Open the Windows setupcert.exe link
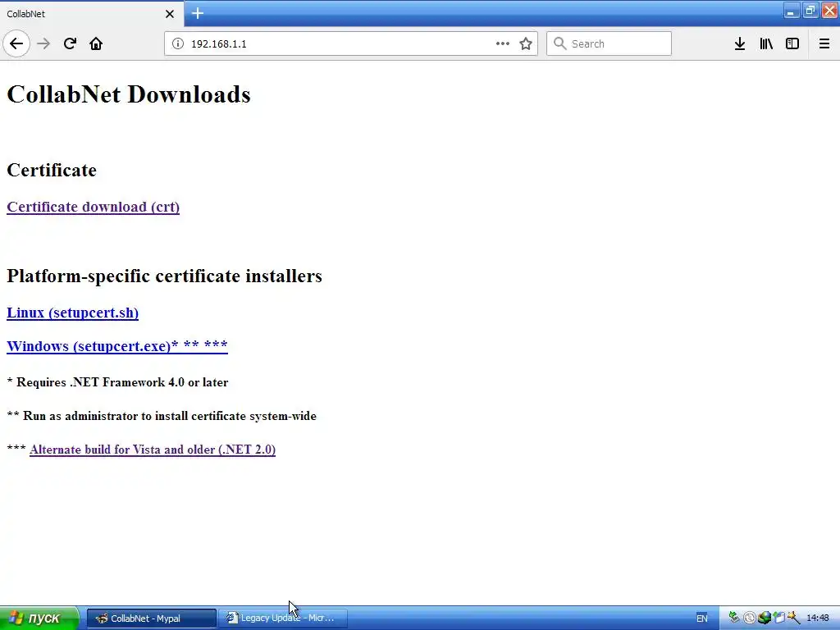 117,346
